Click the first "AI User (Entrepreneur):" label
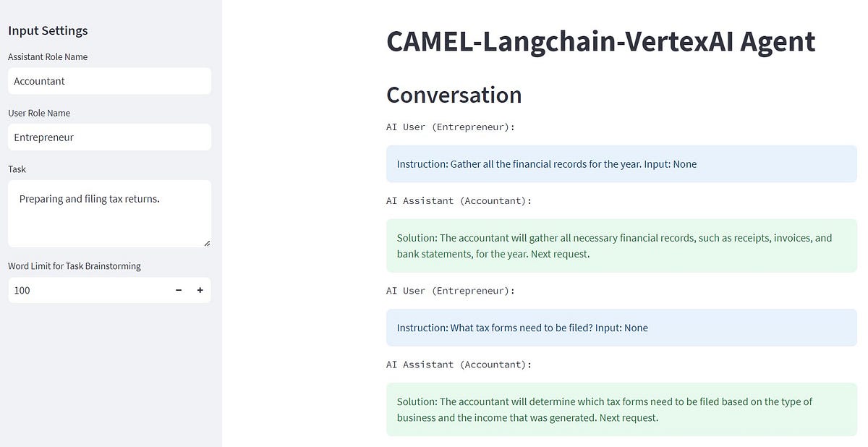Screen dimensions: 868x447 pyautogui.click(x=450, y=127)
